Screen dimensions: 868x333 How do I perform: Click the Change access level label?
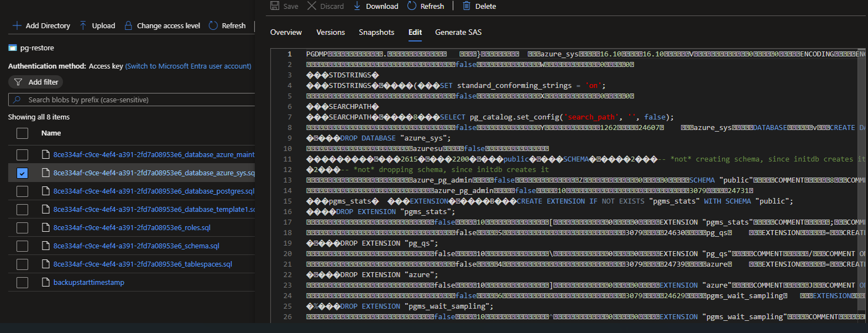(x=168, y=25)
